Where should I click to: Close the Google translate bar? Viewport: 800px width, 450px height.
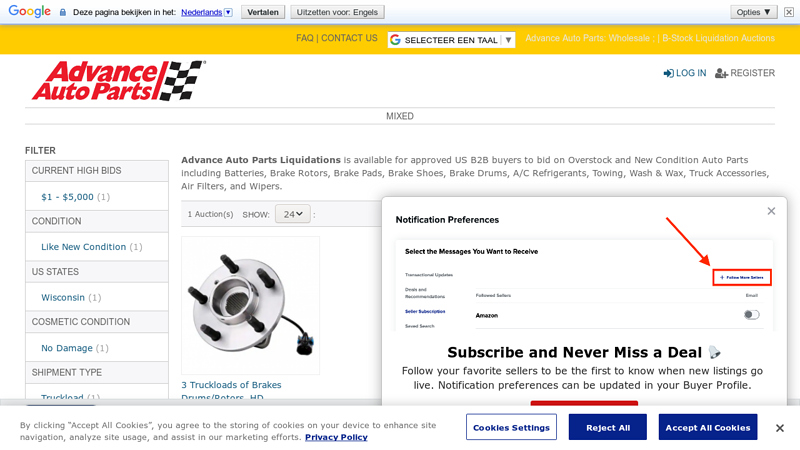(789, 12)
